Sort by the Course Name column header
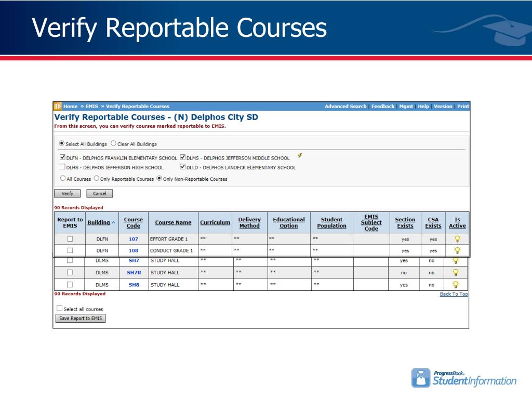This screenshot has width=532, height=399. 173,222
